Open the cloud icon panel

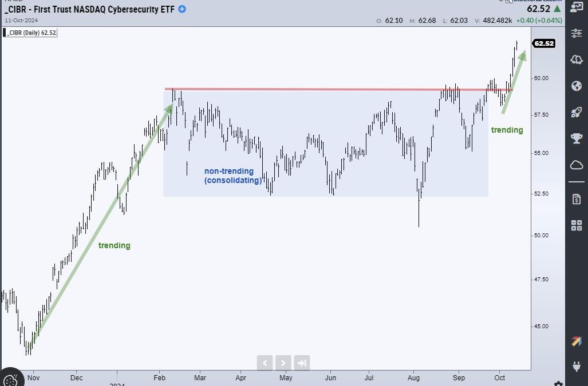(577, 165)
